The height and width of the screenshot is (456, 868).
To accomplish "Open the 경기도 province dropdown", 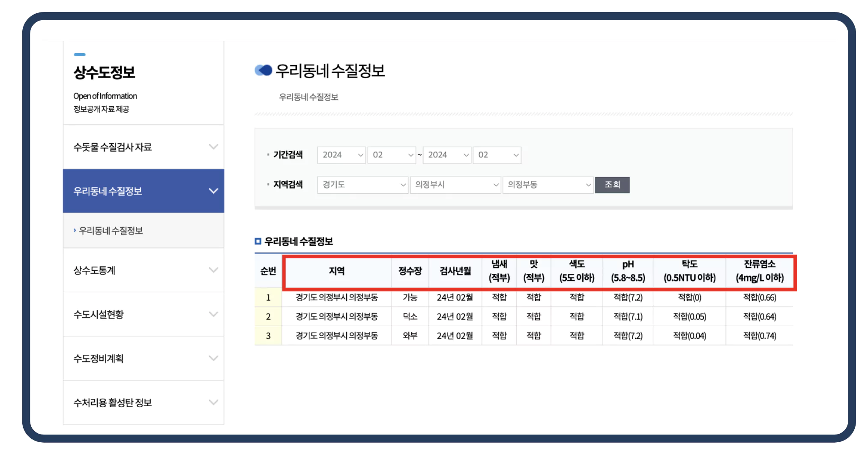I will click(362, 185).
